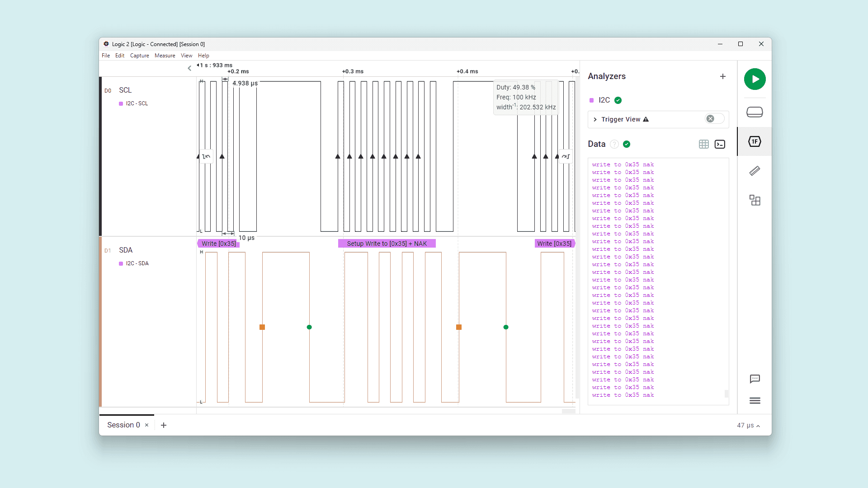Open the Measure menu
The image size is (868, 488).
coord(165,56)
